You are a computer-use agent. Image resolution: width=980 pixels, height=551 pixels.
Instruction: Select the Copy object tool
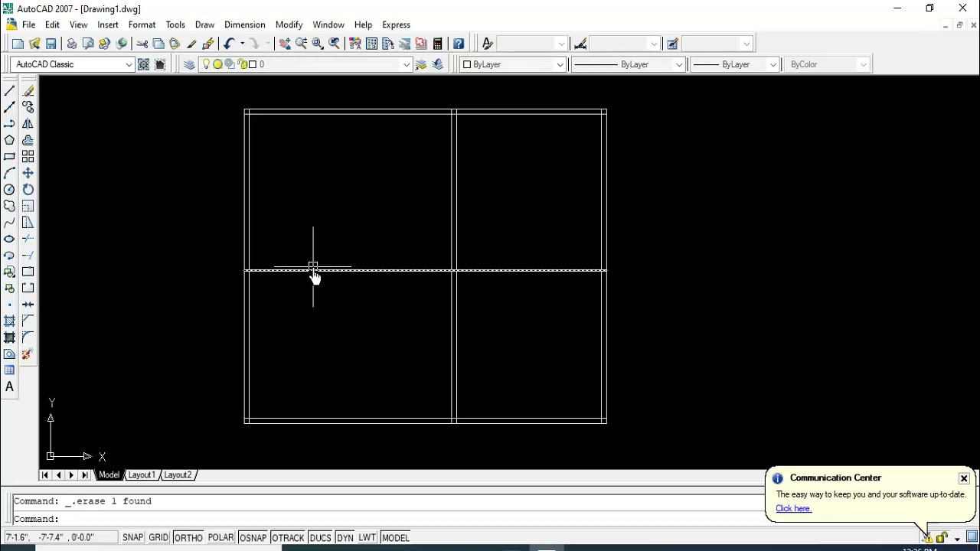pyautogui.click(x=28, y=107)
